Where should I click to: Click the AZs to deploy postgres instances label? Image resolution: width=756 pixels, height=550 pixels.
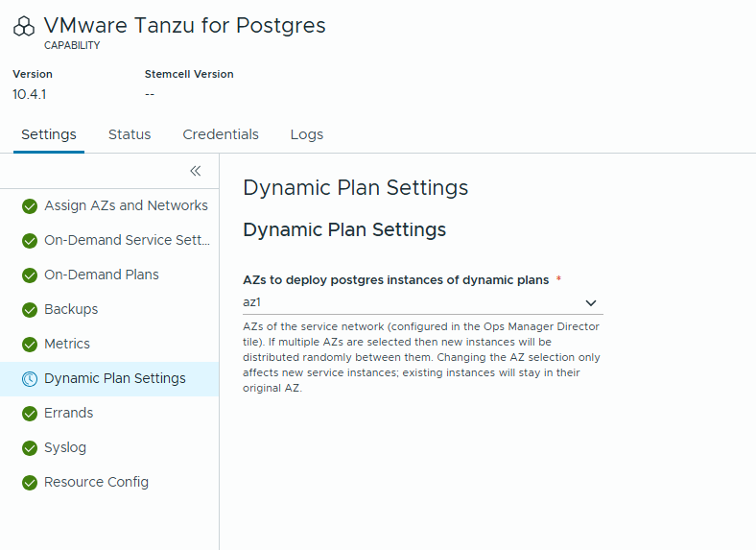396,280
